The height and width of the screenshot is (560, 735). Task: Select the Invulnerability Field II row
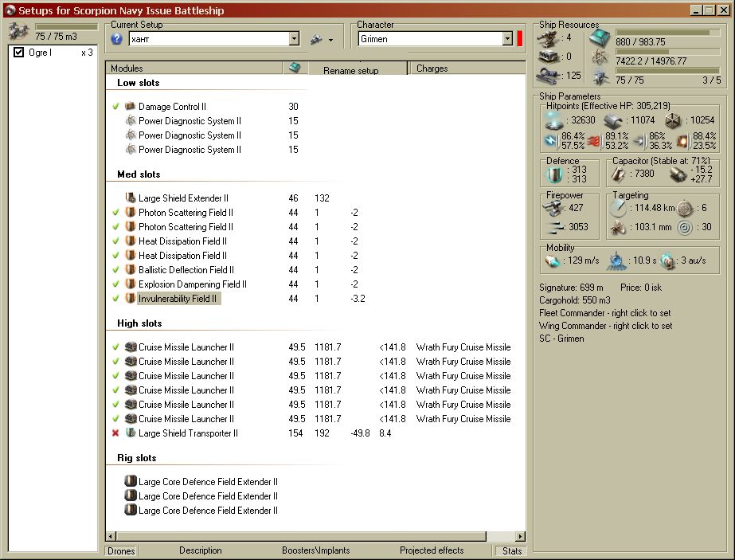[178, 299]
